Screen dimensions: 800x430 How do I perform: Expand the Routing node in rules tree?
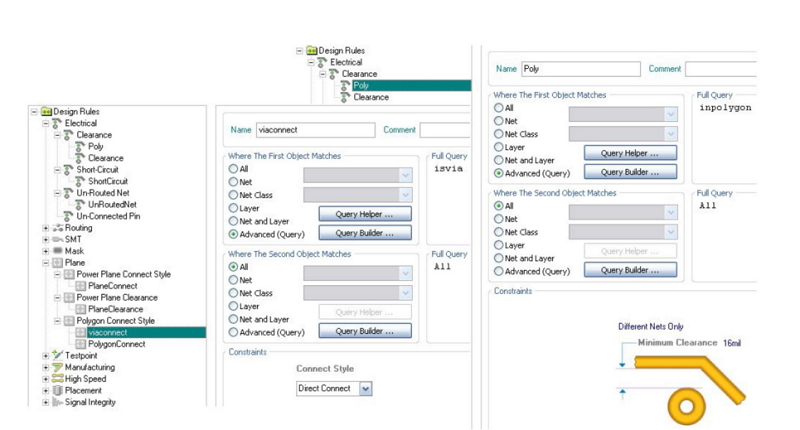[46, 228]
